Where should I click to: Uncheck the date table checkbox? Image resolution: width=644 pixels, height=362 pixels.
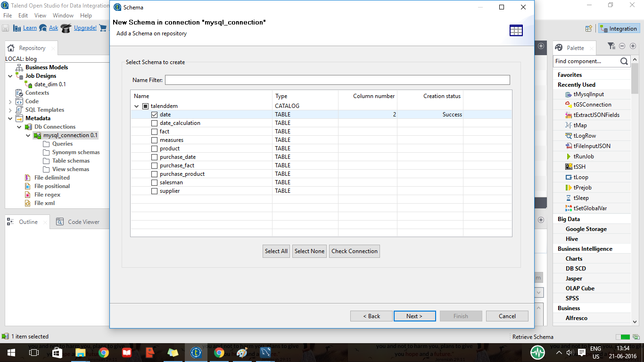click(154, 114)
